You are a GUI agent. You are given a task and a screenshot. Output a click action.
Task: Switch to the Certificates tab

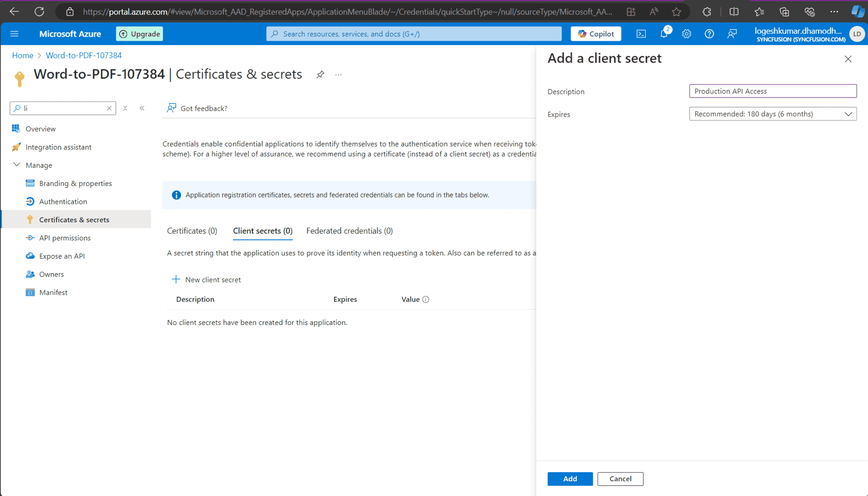[192, 231]
